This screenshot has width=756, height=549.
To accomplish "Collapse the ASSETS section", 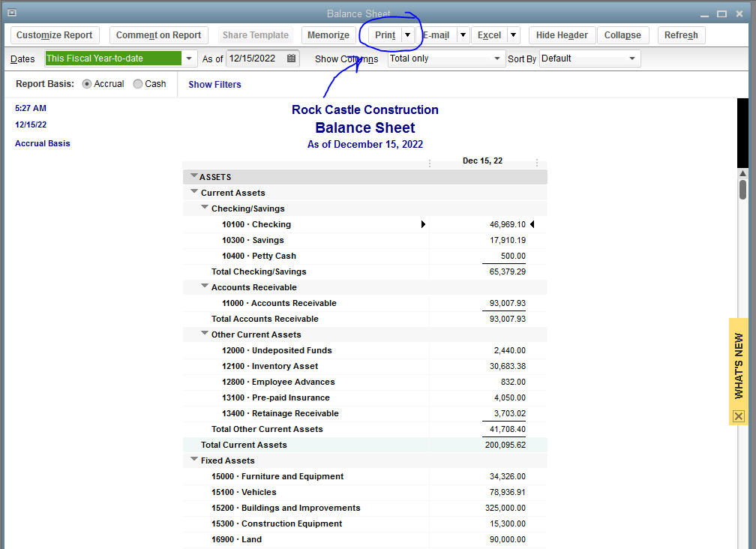I will 193,175.
